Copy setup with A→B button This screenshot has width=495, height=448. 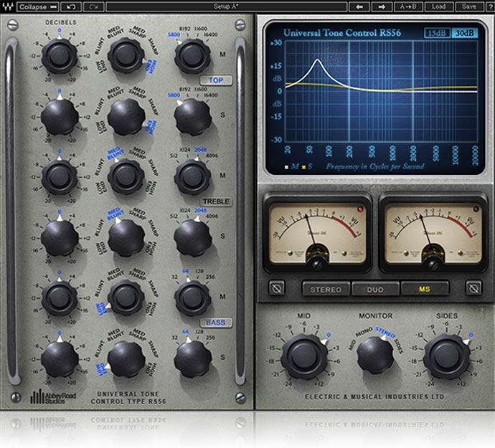[409, 6]
